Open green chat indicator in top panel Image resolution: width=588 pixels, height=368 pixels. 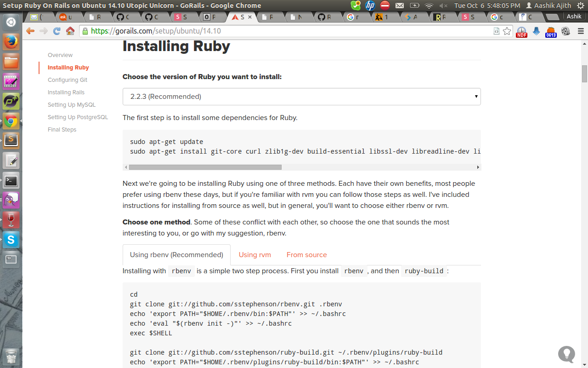pos(356,6)
